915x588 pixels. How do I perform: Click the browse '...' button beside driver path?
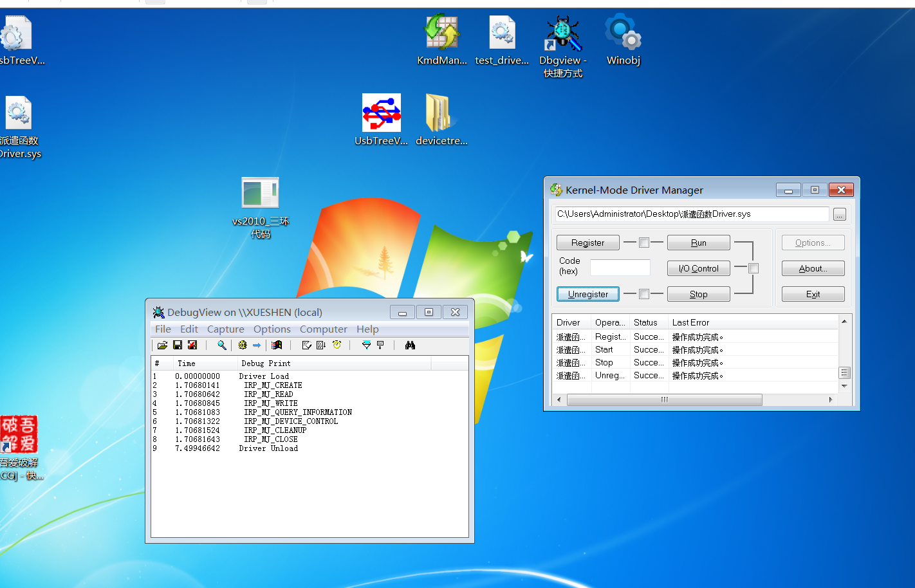(x=840, y=214)
